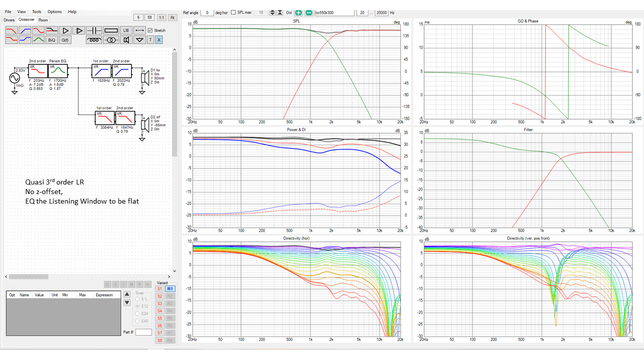Open the Help menu
The image size is (644, 362).
coord(72,12)
